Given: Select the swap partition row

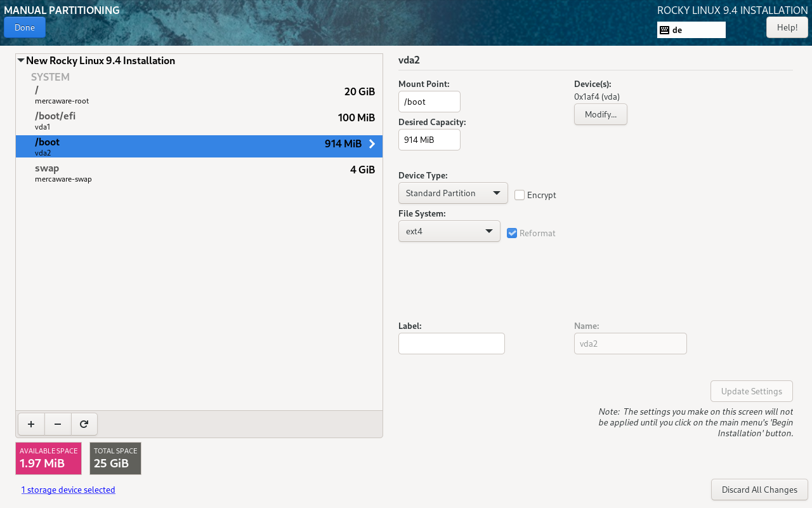Looking at the screenshot, I should pos(199,173).
